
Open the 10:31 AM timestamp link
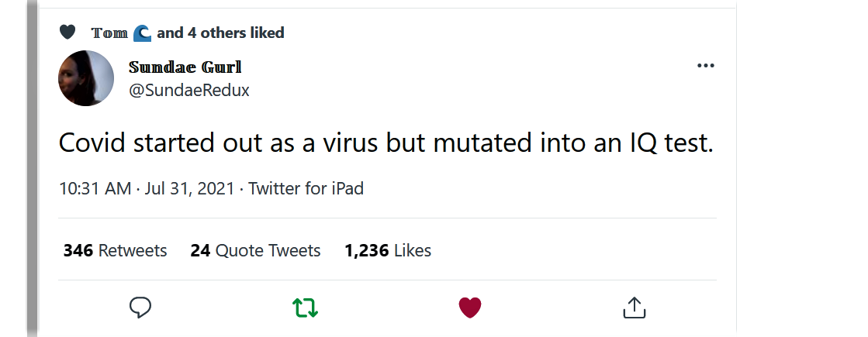coord(95,188)
